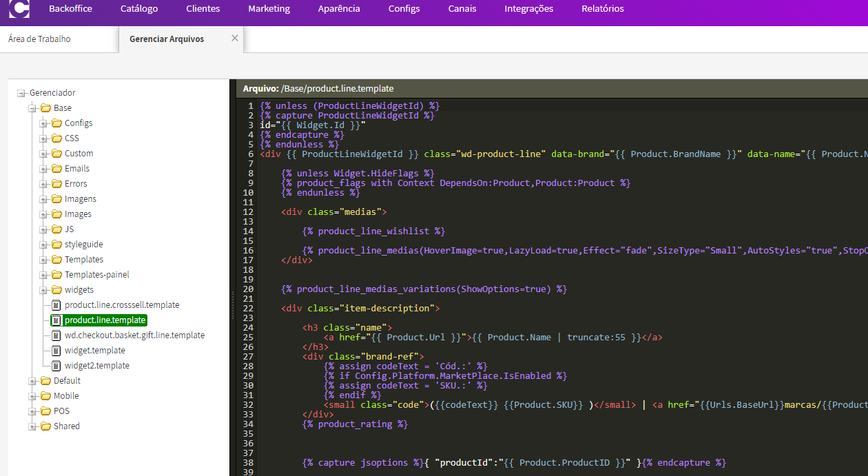Open wd.checkout.basket.gift.line.template file
The height and width of the screenshot is (476, 868).
(134, 335)
